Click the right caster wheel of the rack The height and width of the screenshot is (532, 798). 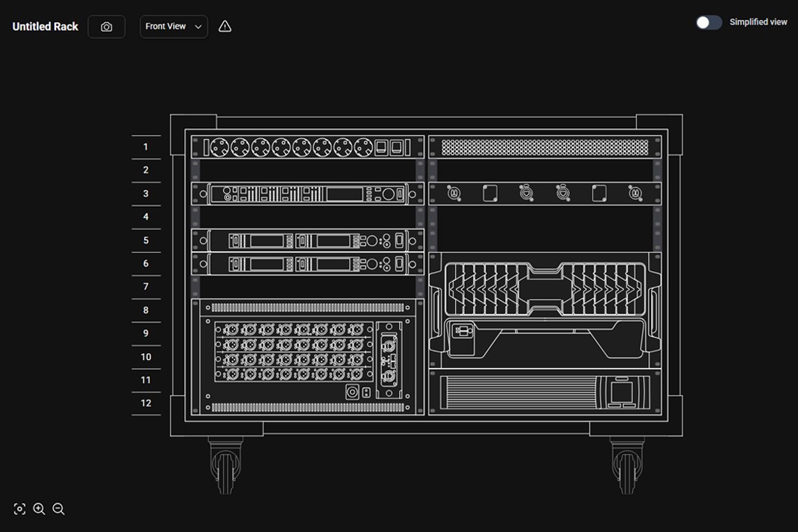tap(627, 465)
